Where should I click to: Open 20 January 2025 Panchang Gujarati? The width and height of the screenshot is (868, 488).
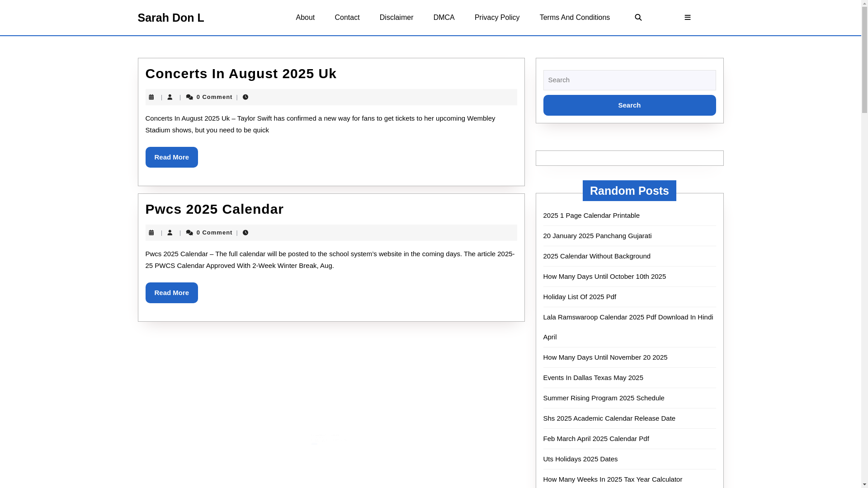coord(597,236)
